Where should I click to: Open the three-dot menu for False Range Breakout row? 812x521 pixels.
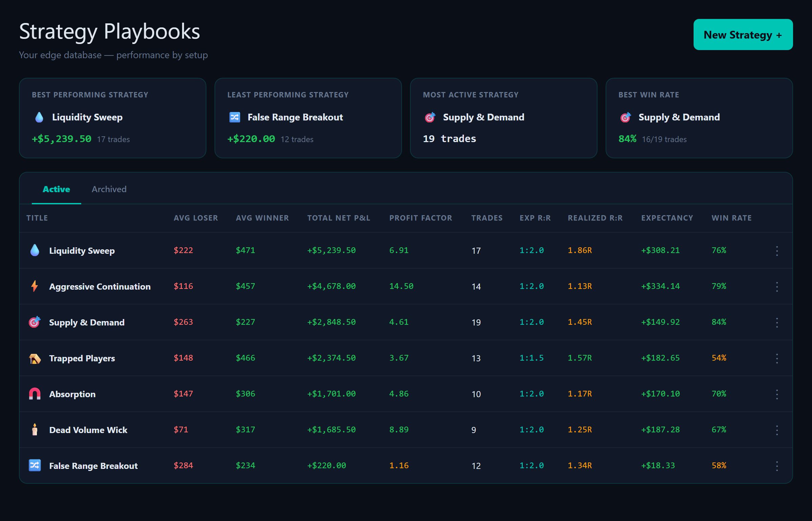[x=777, y=466]
